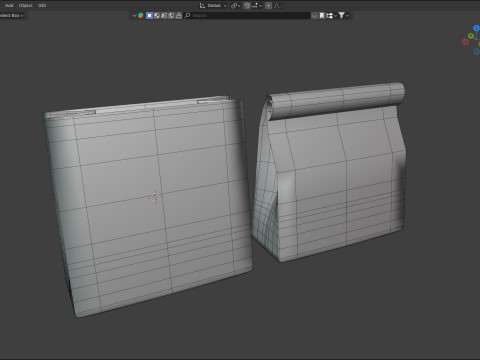Open the filter funnel dropdown
The height and width of the screenshot is (360, 480).
[x=344, y=15]
